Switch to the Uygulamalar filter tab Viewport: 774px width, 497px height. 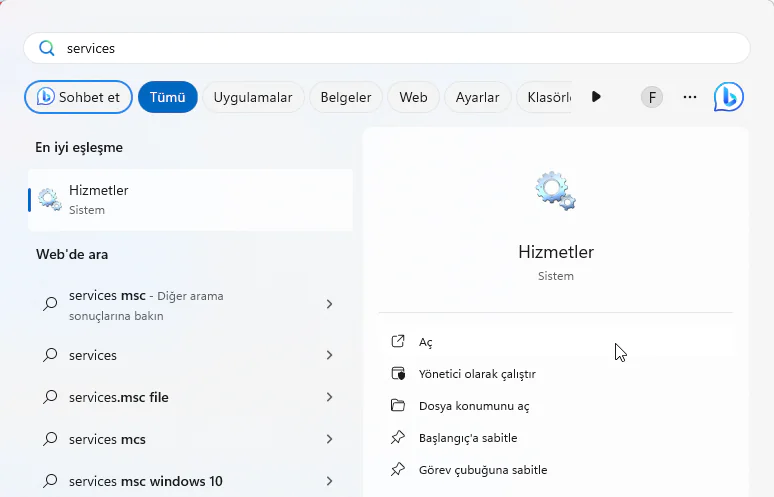(x=253, y=97)
